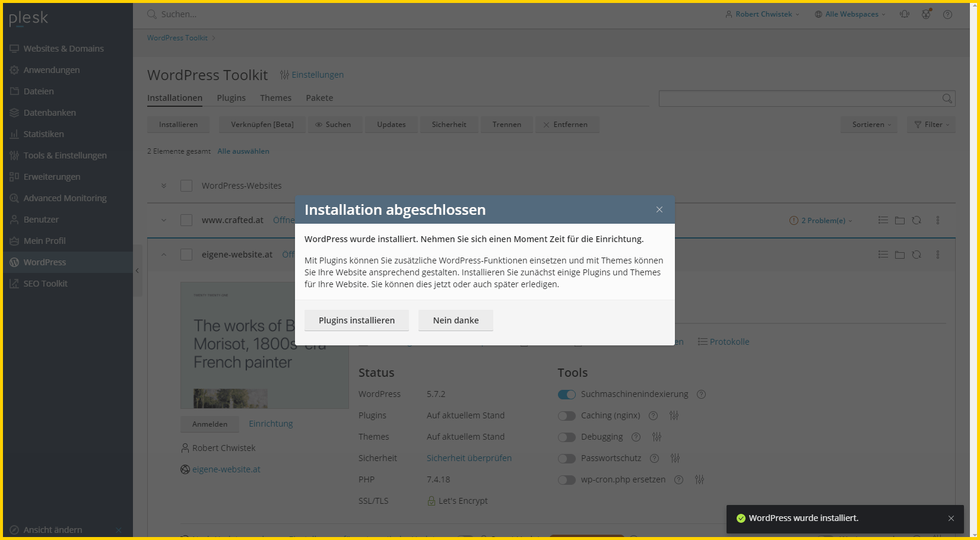
Task: Click the Sicherheit überprüfen link
Action: [469, 458]
